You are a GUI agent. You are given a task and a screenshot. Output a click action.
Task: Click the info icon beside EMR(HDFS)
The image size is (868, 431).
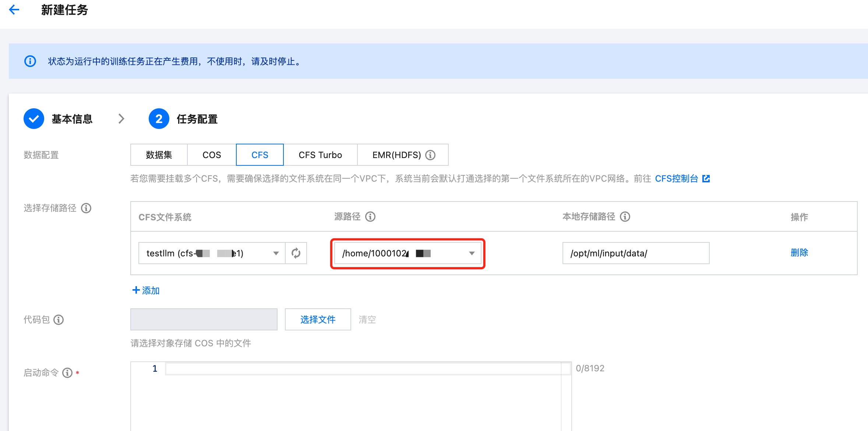pyautogui.click(x=430, y=155)
